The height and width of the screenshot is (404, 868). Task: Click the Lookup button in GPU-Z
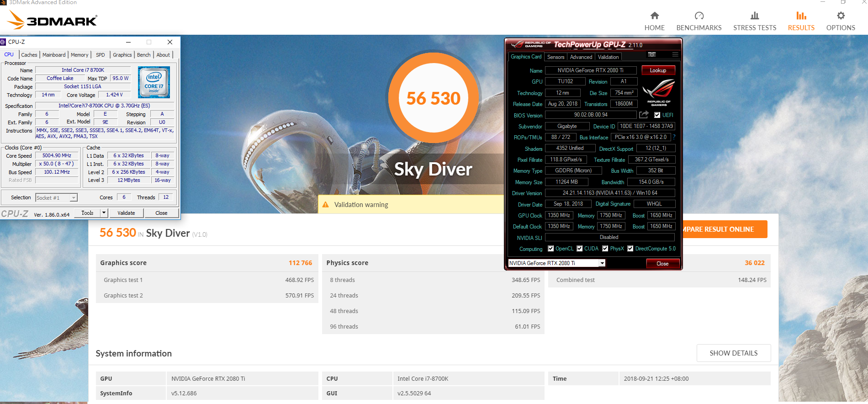[x=658, y=70]
